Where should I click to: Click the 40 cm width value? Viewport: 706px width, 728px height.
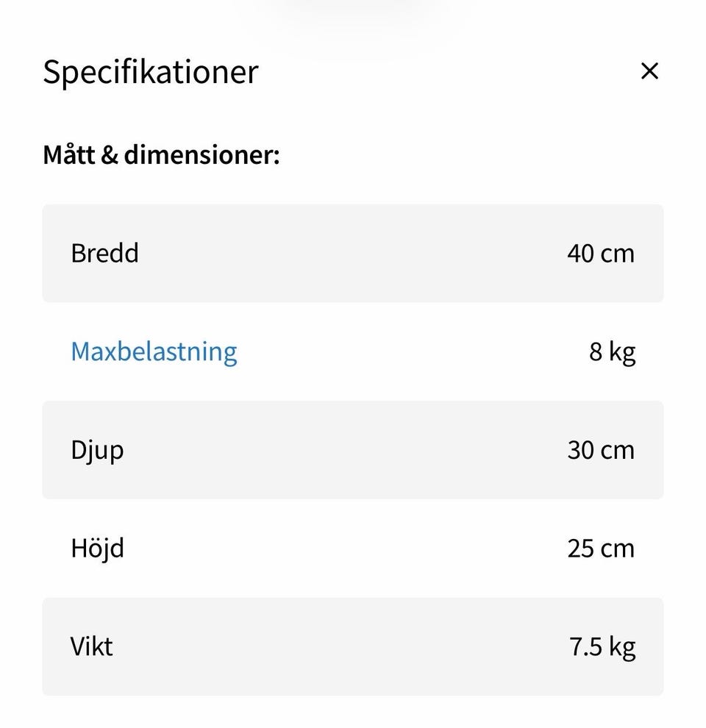(x=600, y=253)
